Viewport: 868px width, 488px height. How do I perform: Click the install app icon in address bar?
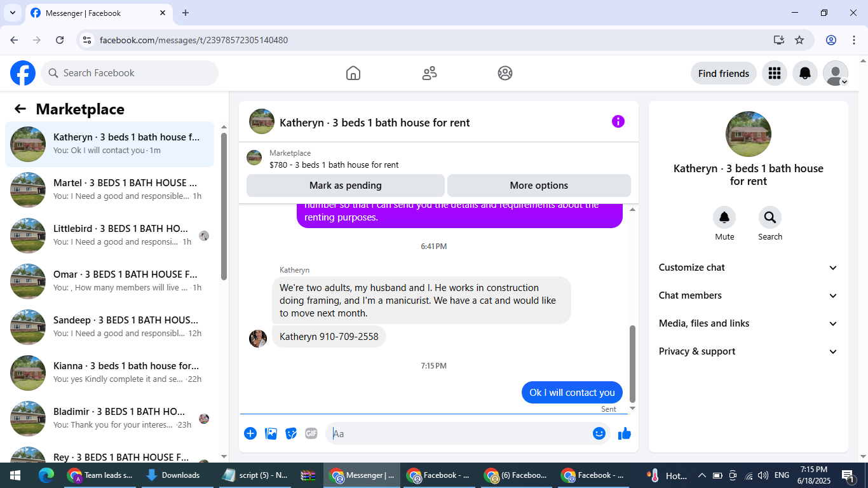click(x=779, y=40)
